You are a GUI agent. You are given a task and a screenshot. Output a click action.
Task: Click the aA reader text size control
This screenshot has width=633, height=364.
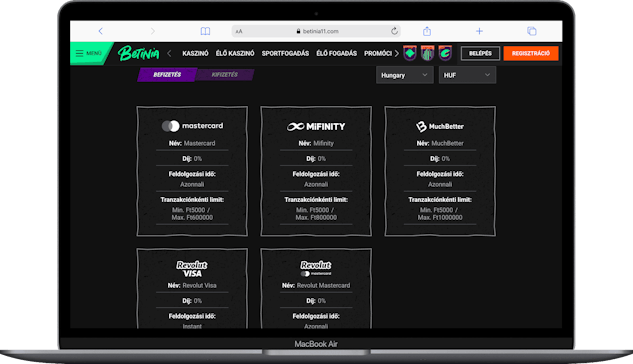click(x=239, y=31)
